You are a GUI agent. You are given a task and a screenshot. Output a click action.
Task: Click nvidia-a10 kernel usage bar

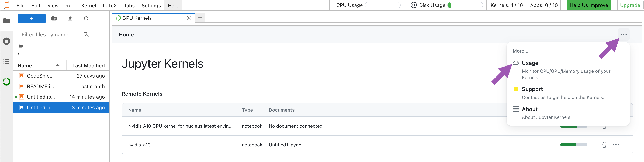click(x=574, y=145)
